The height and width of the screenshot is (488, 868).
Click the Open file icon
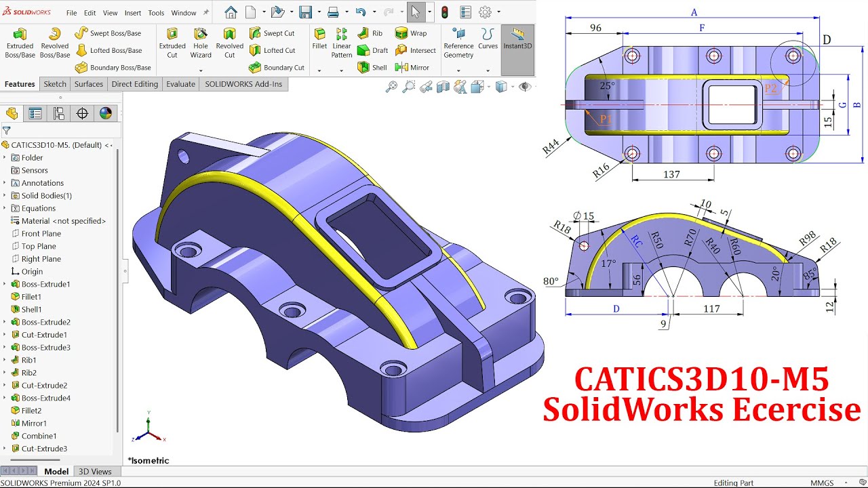tap(277, 12)
